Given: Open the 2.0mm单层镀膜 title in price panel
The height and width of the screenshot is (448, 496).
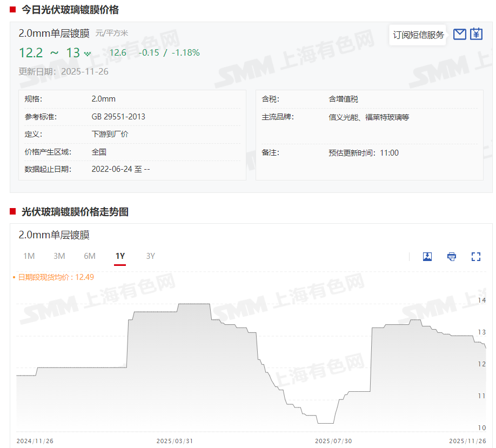Looking at the screenshot, I should pos(54,34).
